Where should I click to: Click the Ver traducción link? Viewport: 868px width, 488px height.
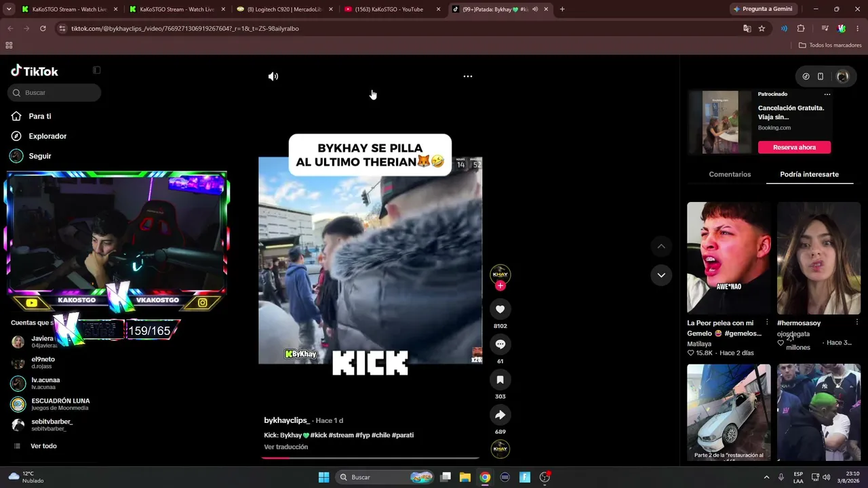286,447
